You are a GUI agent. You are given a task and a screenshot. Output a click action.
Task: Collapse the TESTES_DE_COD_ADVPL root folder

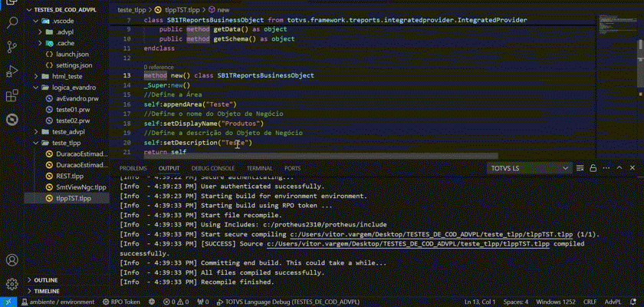(61, 10)
